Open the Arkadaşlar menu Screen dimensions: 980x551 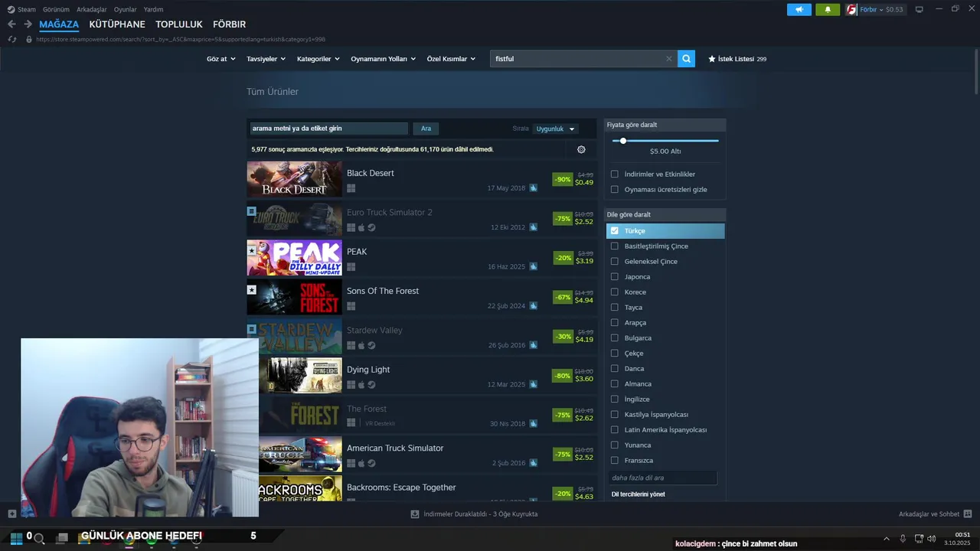point(91,9)
